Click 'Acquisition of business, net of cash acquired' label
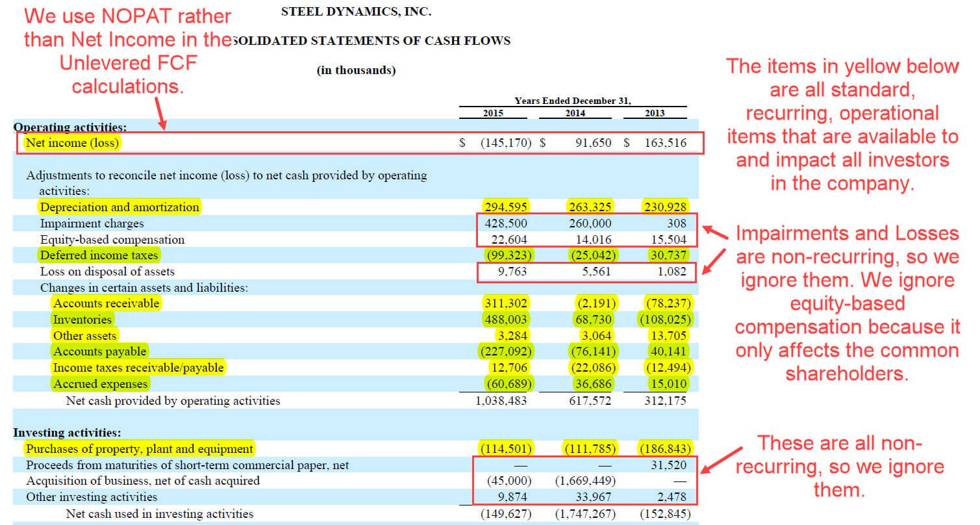Screen dimensions: 980x525 pyautogui.click(x=143, y=481)
